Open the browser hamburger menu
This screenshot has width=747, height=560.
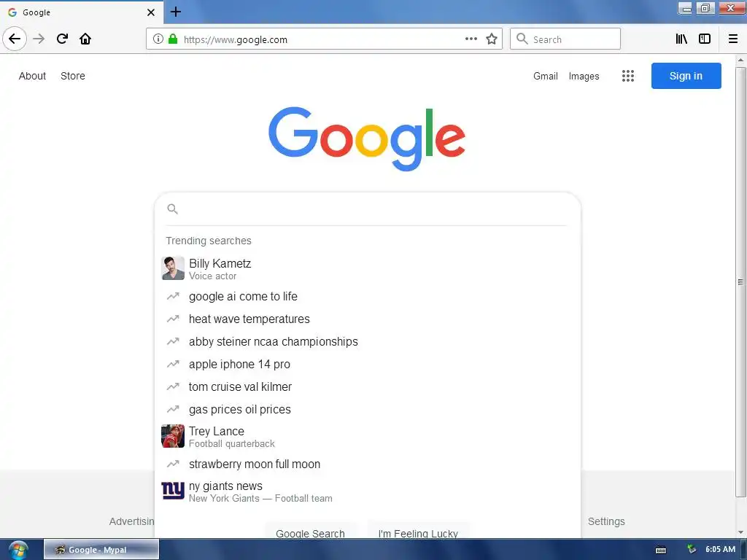click(x=733, y=39)
